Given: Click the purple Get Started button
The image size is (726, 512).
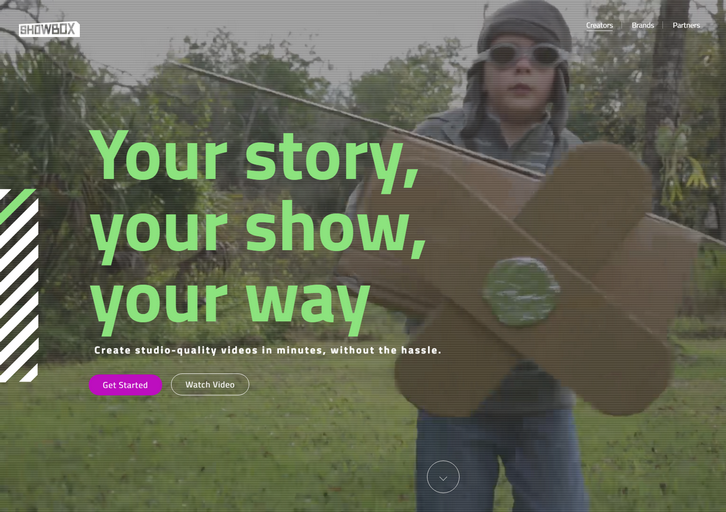Looking at the screenshot, I should click(x=125, y=385).
